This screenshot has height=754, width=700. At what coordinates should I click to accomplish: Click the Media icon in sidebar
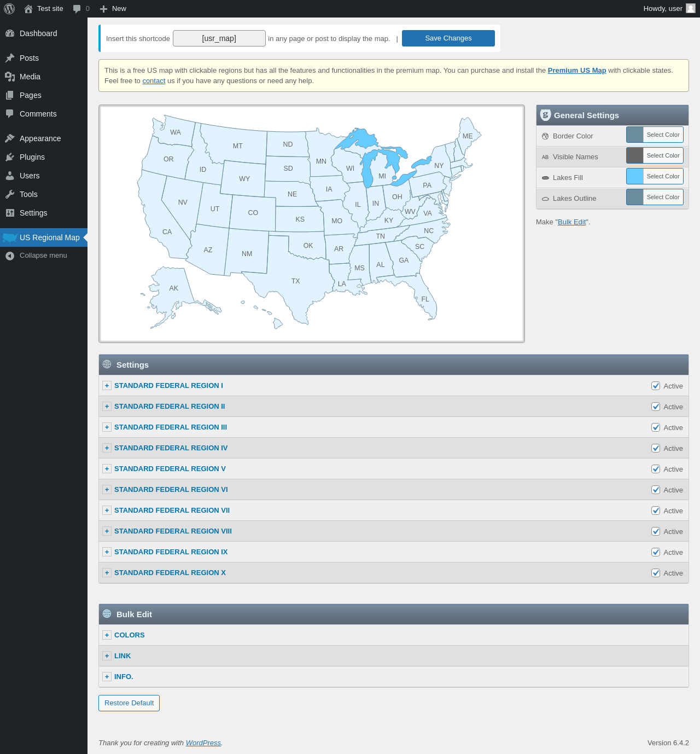pos(10,77)
